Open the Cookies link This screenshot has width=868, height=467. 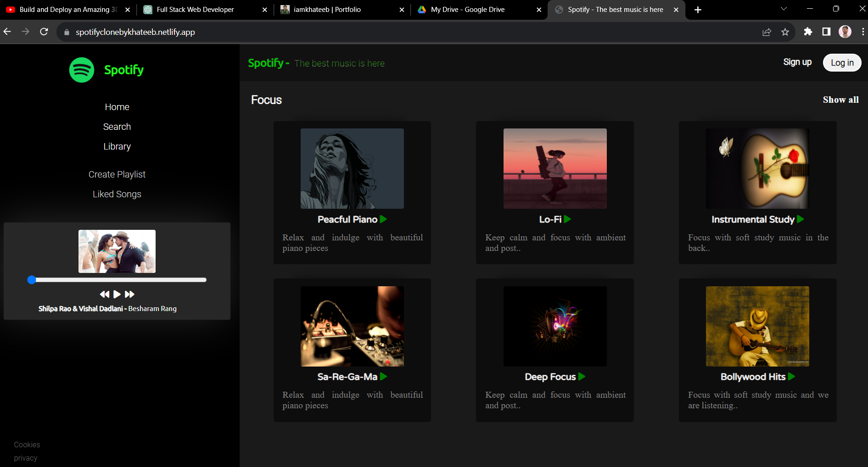27,445
